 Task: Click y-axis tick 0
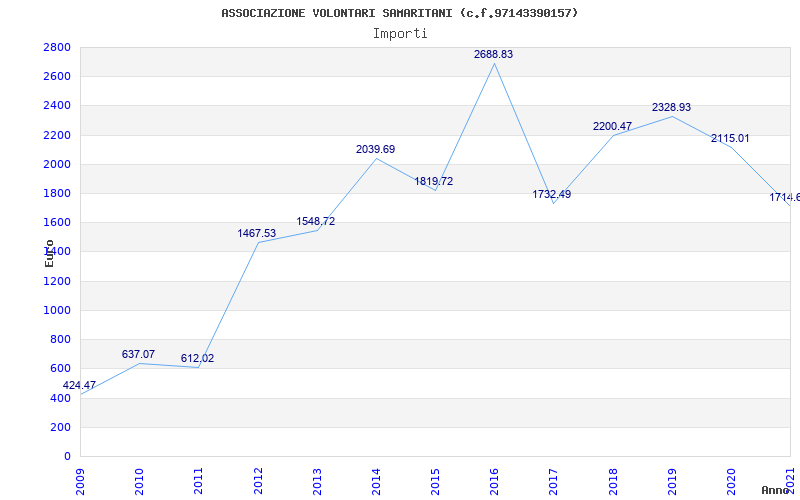click(x=67, y=456)
